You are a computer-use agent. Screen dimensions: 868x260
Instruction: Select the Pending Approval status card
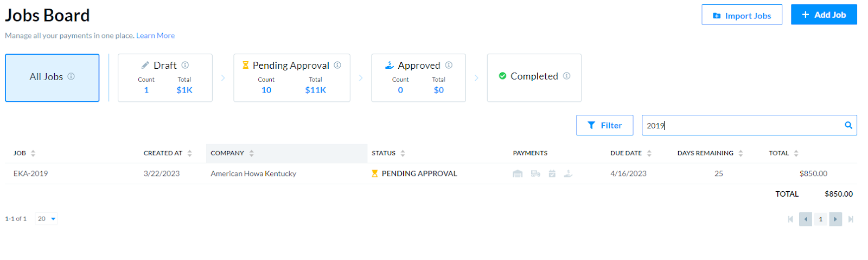(292, 77)
